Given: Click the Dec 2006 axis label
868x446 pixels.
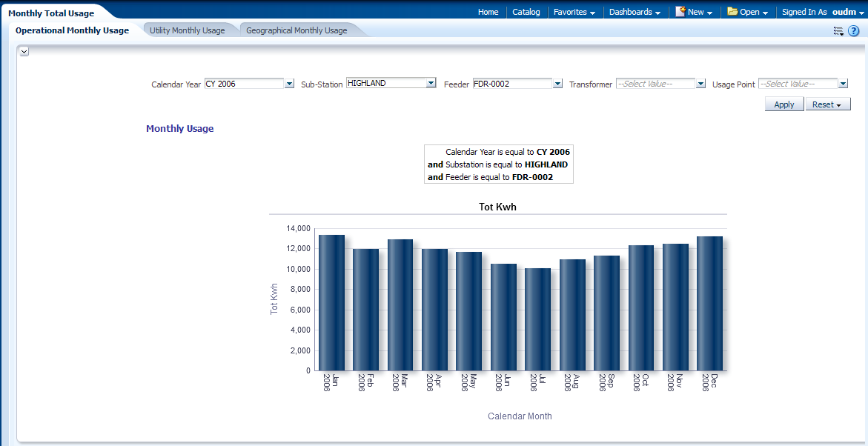Looking at the screenshot, I should (x=709, y=383).
